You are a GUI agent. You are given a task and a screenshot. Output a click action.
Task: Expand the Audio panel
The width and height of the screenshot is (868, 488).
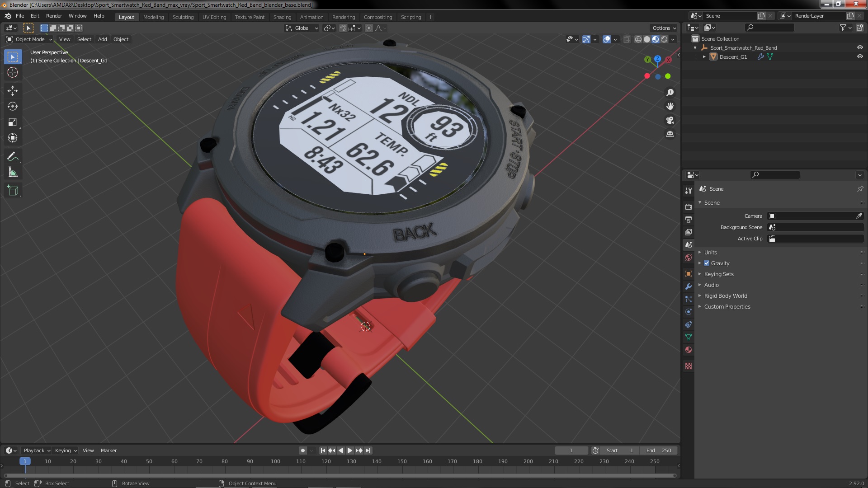tap(711, 285)
